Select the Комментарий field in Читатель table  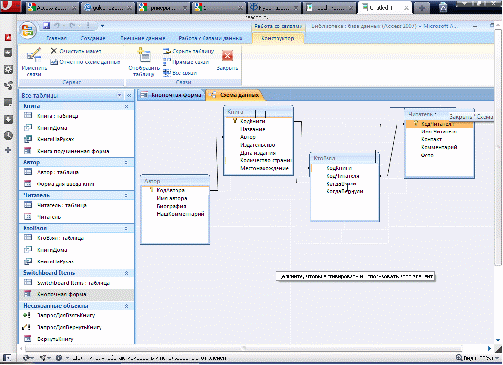point(439,147)
